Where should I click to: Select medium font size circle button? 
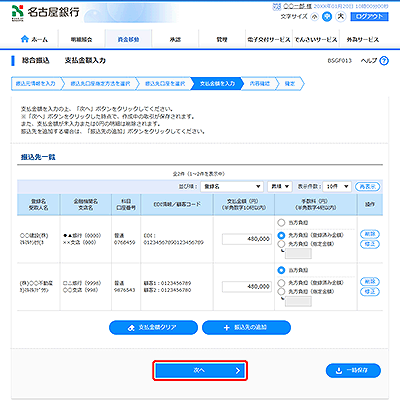(327, 17)
